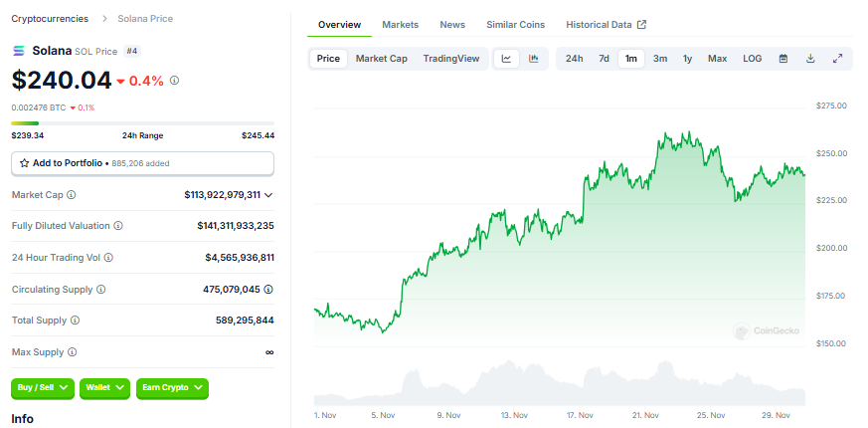
Task: Click the $239.34 range low value
Action: click(28, 135)
